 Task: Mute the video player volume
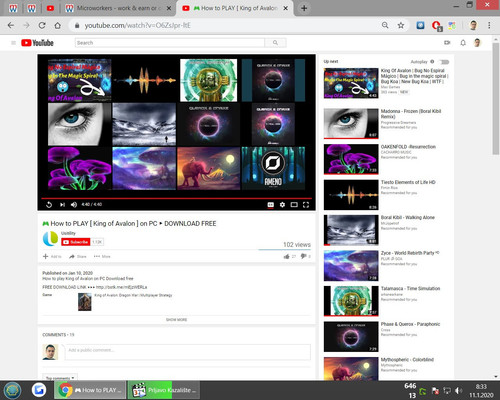coord(74,205)
